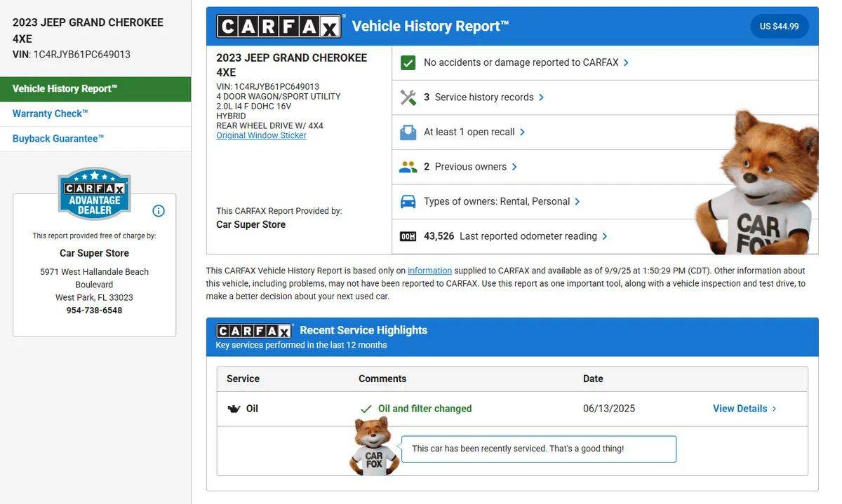
Task: Click Car Super Store under report provided by
Action: (x=250, y=225)
